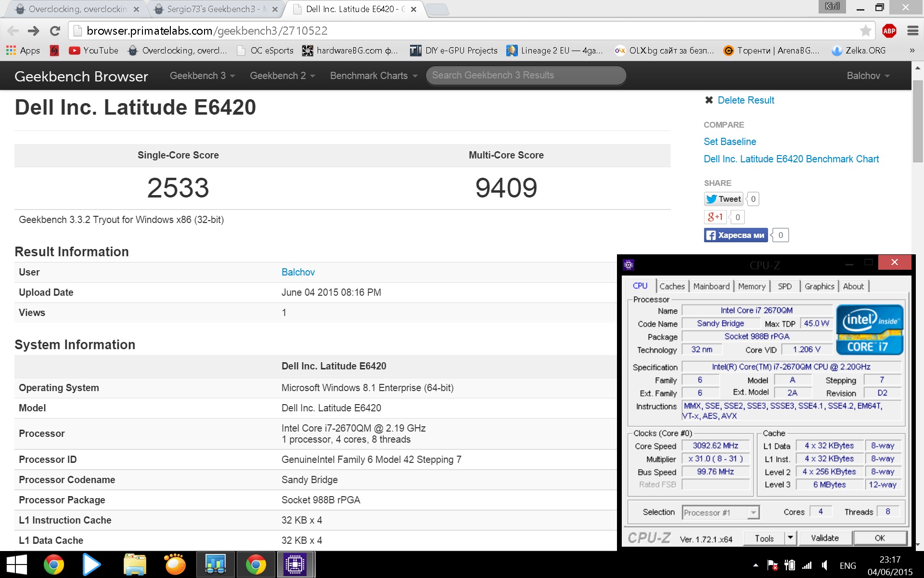Open the Balchov user profile link
The width and height of the screenshot is (924, 578).
pyautogui.click(x=298, y=272)
